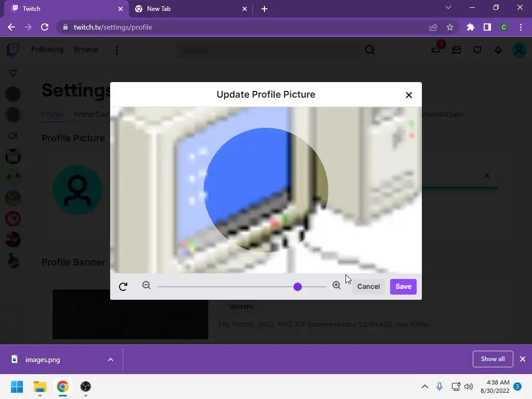Cancel the profile picture update

point(368,287)
